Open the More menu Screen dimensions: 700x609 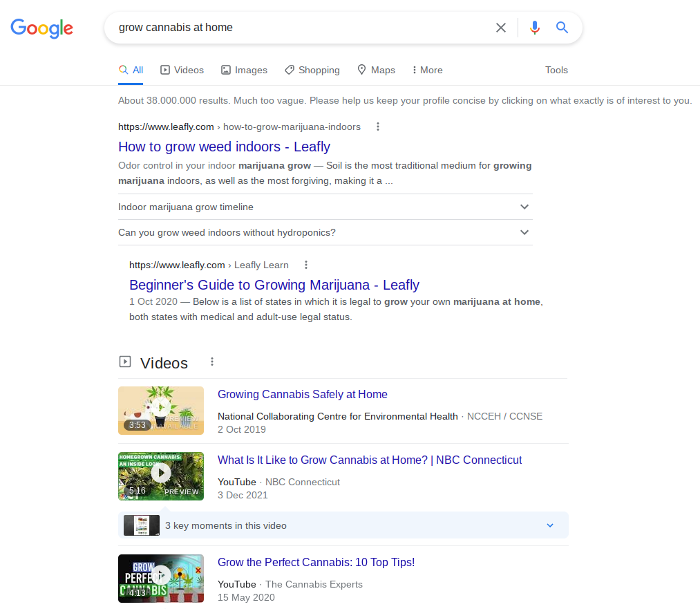tap(427, 70)
